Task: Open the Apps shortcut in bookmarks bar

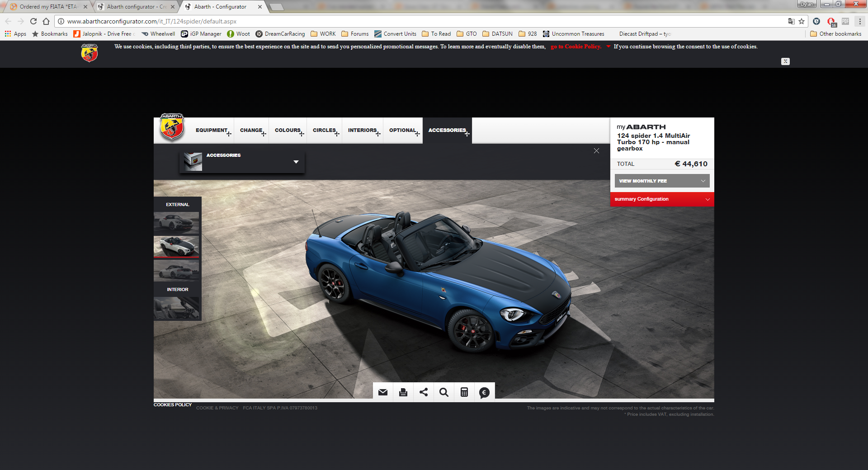Action: 15,34
